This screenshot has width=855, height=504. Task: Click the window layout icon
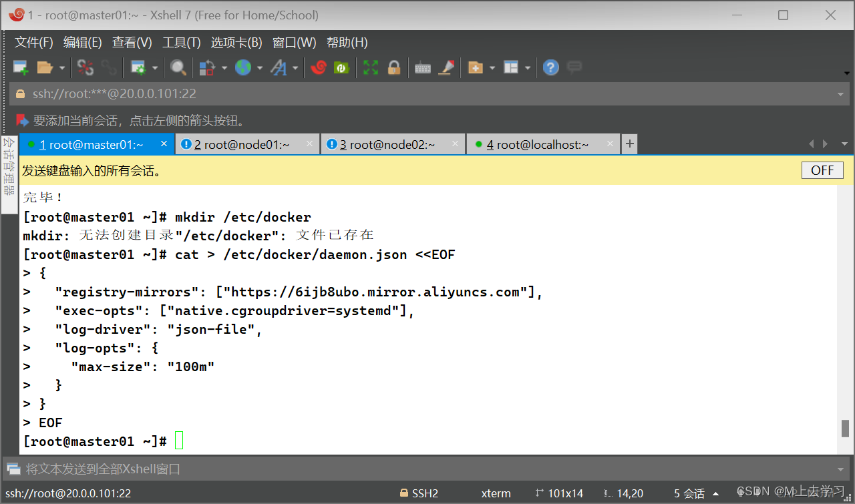coord(511,67)
